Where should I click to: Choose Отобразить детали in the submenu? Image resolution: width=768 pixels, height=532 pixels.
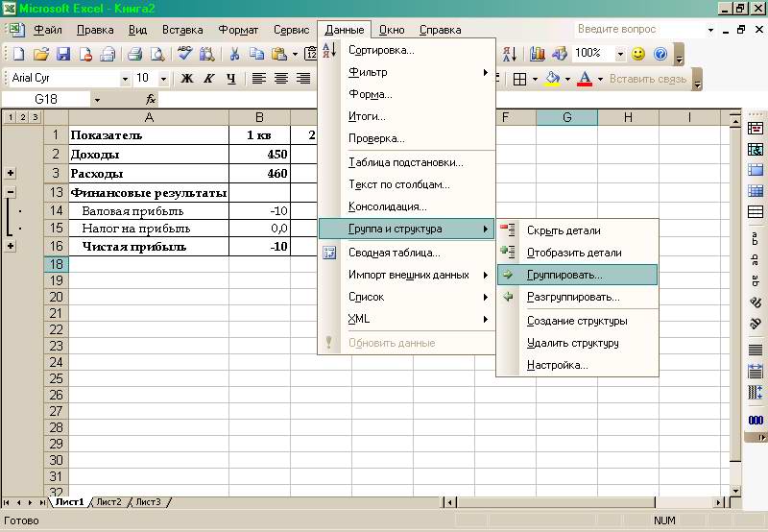[x=578, y=253]
